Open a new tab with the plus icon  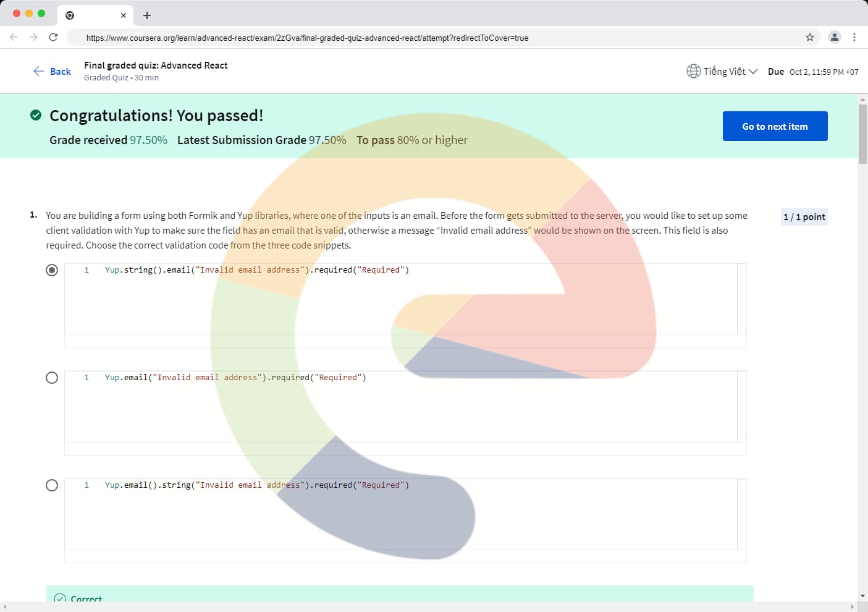(x=147, y=15)
